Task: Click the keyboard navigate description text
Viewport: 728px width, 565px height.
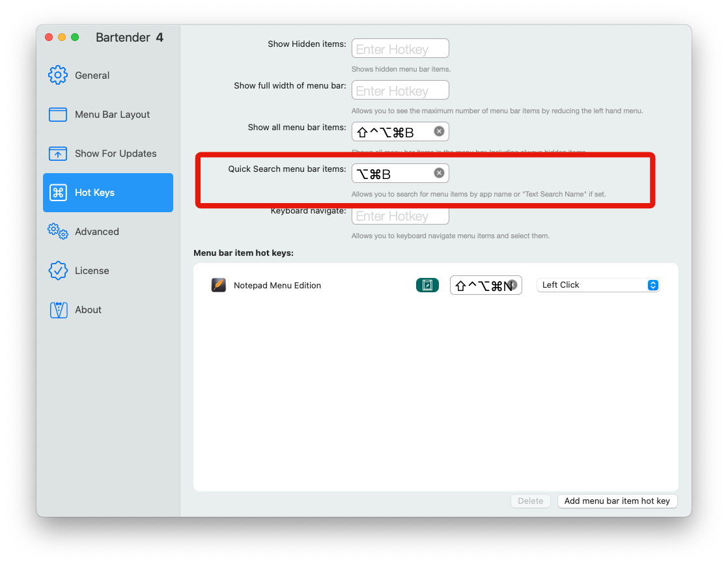Action: (451, 236)
